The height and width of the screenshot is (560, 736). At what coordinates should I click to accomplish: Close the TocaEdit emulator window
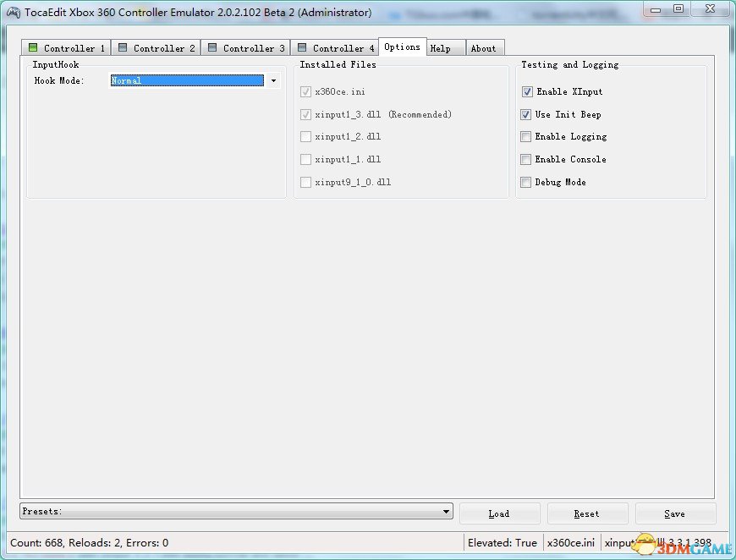pos(710,9)
